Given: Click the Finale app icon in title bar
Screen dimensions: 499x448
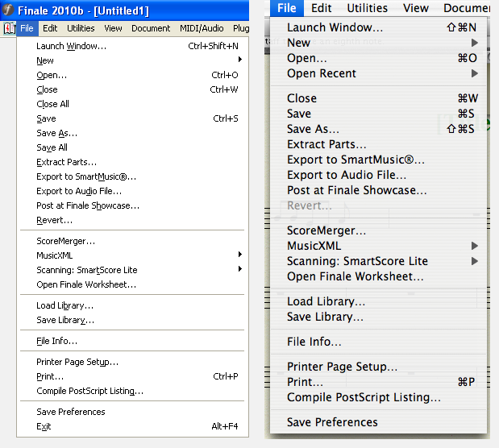Looking at the screenshot, I should pyautogui.click(x=9, y=10).
